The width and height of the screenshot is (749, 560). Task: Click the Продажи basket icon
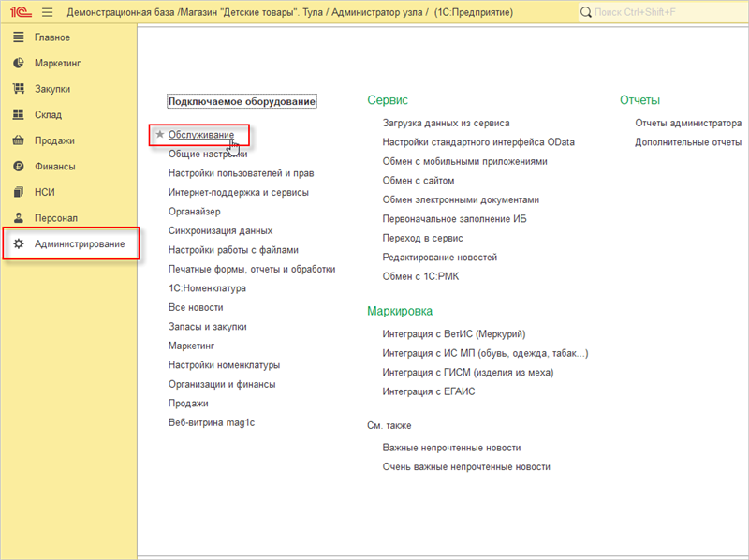[18, 140]
